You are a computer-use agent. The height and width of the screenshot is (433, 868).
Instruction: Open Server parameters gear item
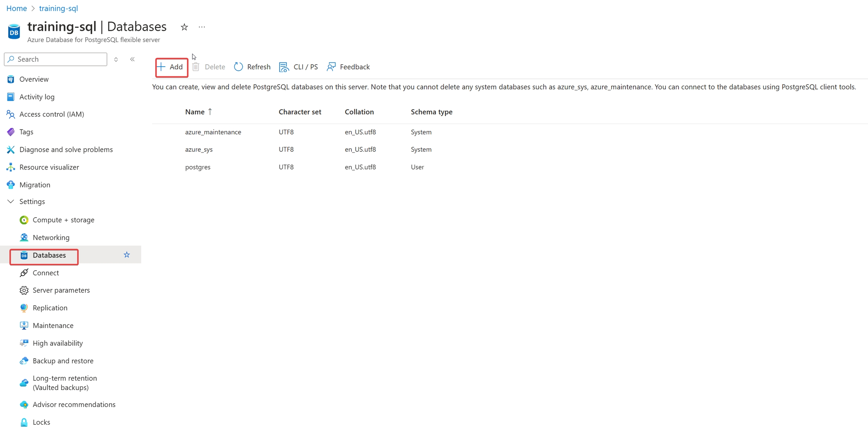point(61,290)
